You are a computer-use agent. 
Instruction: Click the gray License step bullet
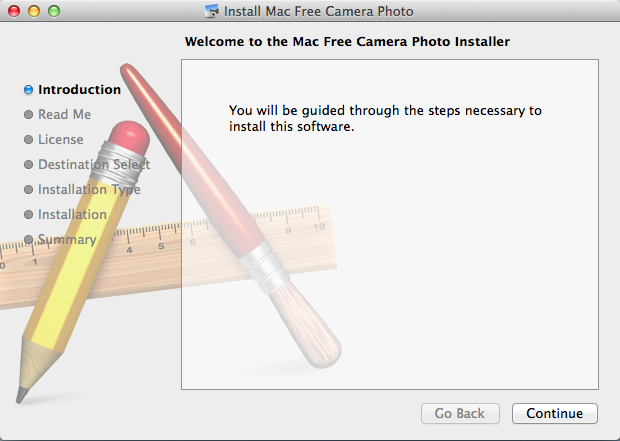[28, 140]
